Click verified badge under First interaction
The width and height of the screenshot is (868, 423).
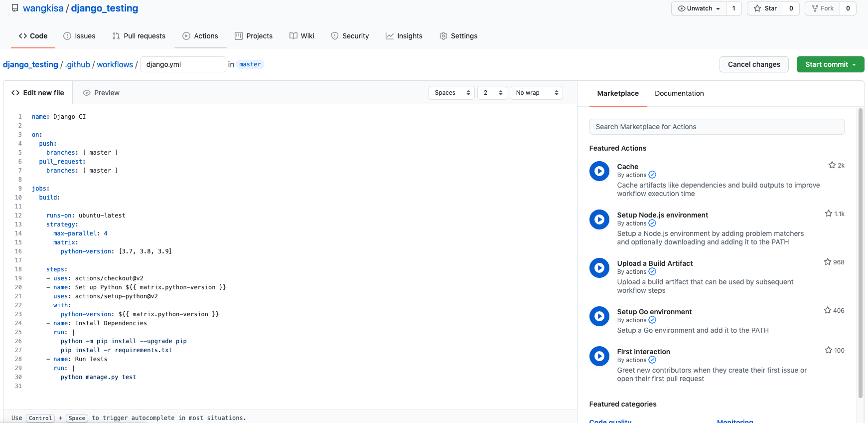pyautogui.click(x=652, y=360)
